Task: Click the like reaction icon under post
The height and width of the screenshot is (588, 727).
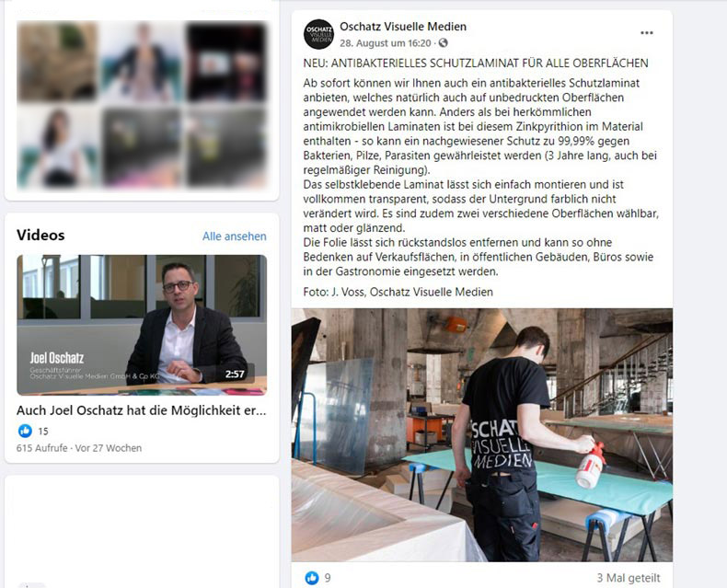Action: (312, 577)
